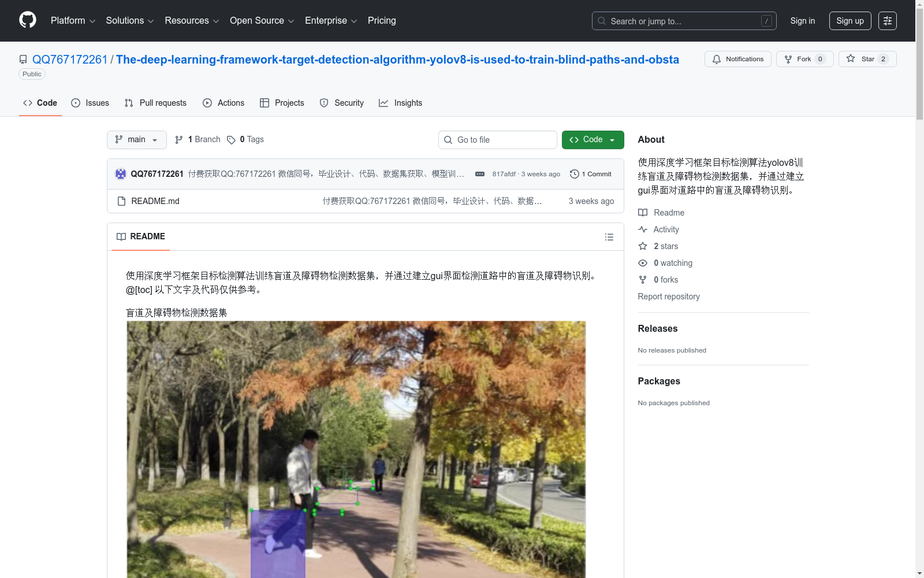Fork this repository
The height and width of the screenshot is (578, 924).
click(805, 59)
